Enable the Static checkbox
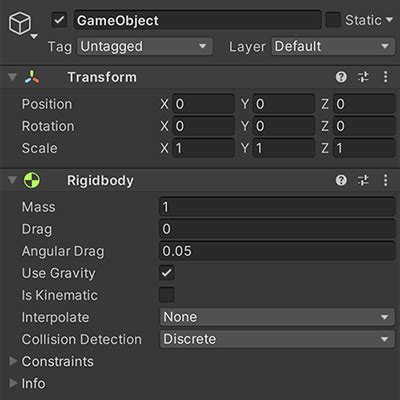Screen dimensions: 400x400 pyautogui.click(x=333, y=20)
